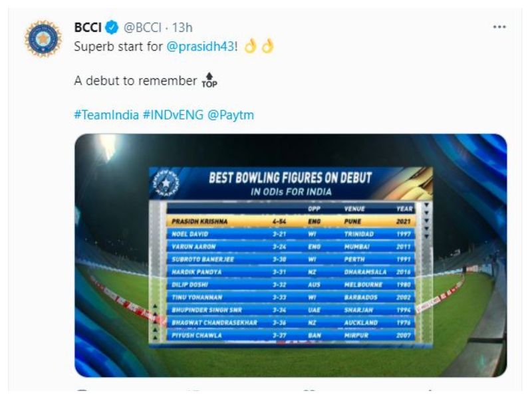Open the @Paytm mention
The image size is (532, 399).
230,114
